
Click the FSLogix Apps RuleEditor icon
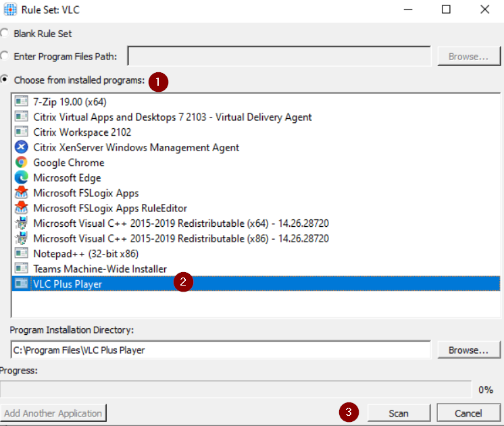click(21, 208)
